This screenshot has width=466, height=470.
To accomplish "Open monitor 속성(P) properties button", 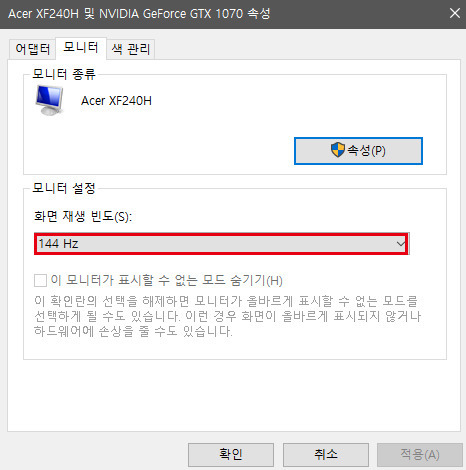I will point(358,151).
